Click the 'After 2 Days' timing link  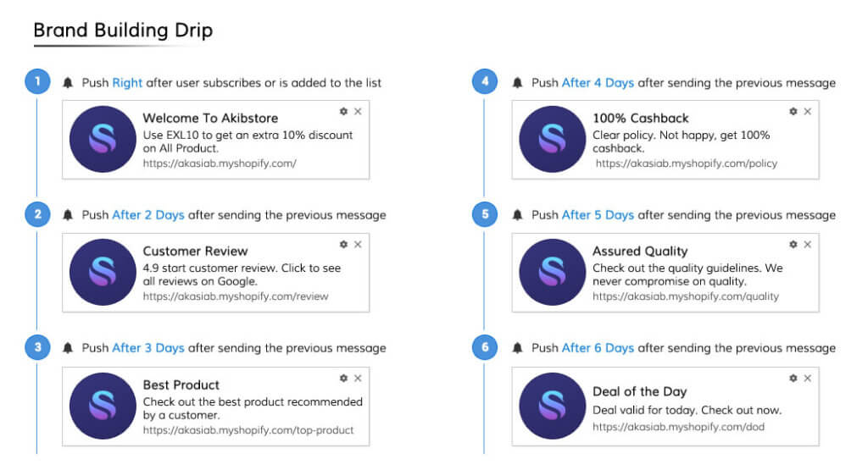147,215
